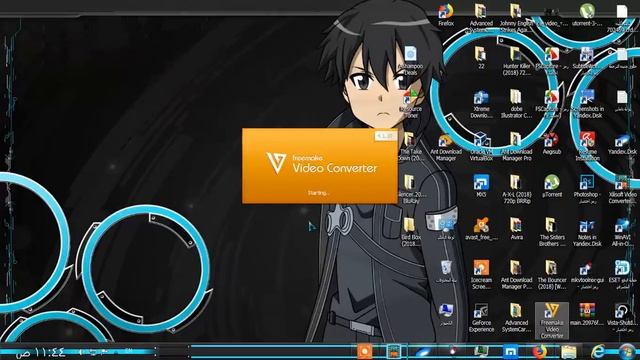Open The Take Down folder
This screenshot has width=640, height=360.
(x=410, y=147)
